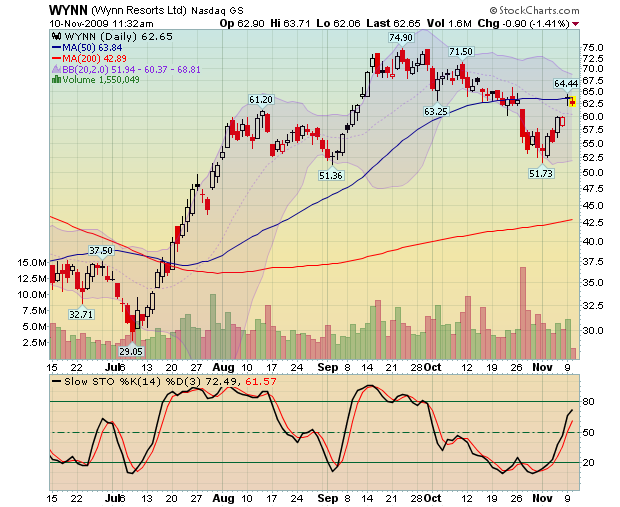The image size is (620, 507).
Task: Click the red down-triangle after the Chg value
Action: 575,24
